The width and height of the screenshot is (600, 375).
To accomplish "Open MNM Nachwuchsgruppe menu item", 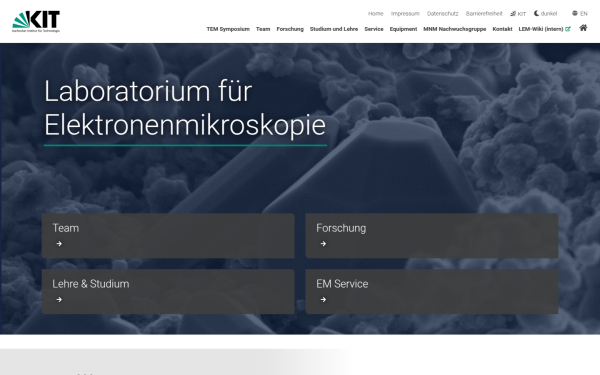I will pos(455,29).
